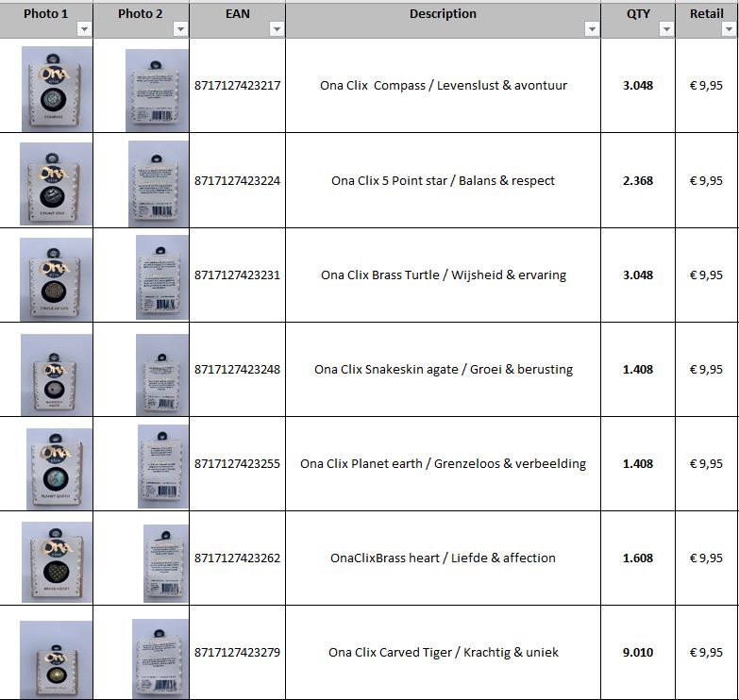739x700 pixels.
Task: Click retail price in Brass heart row
Action: 707,558
